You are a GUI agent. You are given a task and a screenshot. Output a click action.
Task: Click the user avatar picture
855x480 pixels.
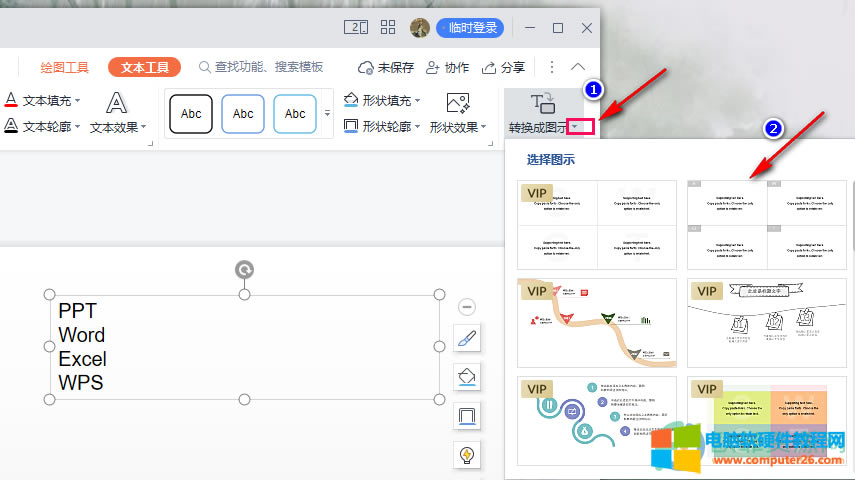pos(419,28)
